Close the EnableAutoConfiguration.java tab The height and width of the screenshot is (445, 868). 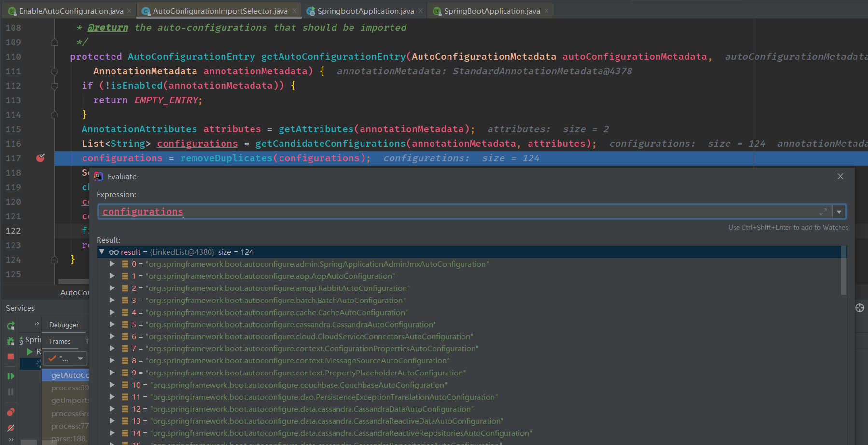(x=129, y=11)
